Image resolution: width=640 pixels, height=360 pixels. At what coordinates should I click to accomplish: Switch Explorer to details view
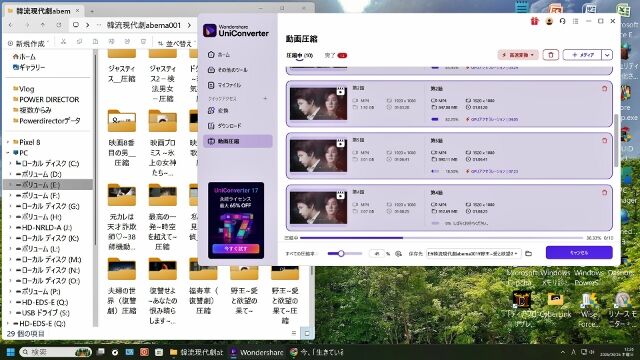pyautogui.click(x=294, y=333)
